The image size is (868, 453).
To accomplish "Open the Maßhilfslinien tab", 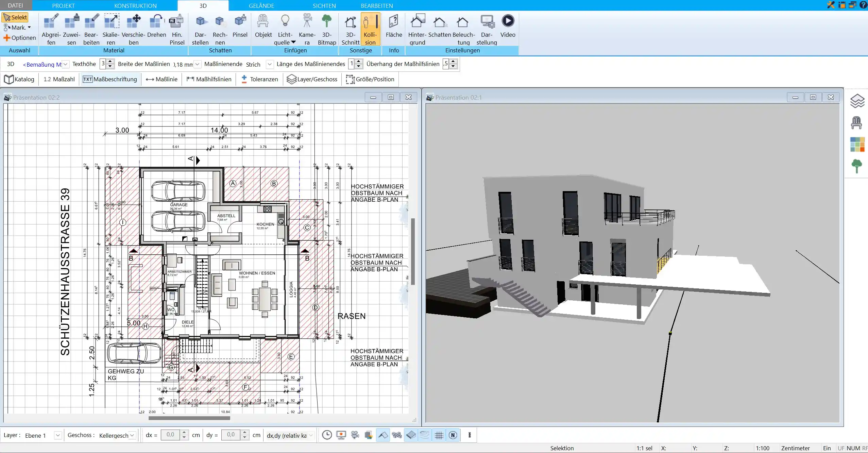I will [209, 79].
